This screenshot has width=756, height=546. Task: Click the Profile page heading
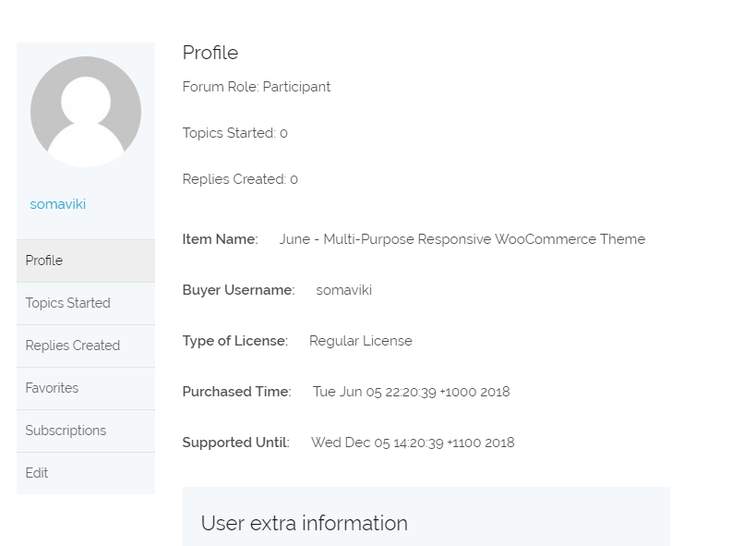tap(210, 53)
